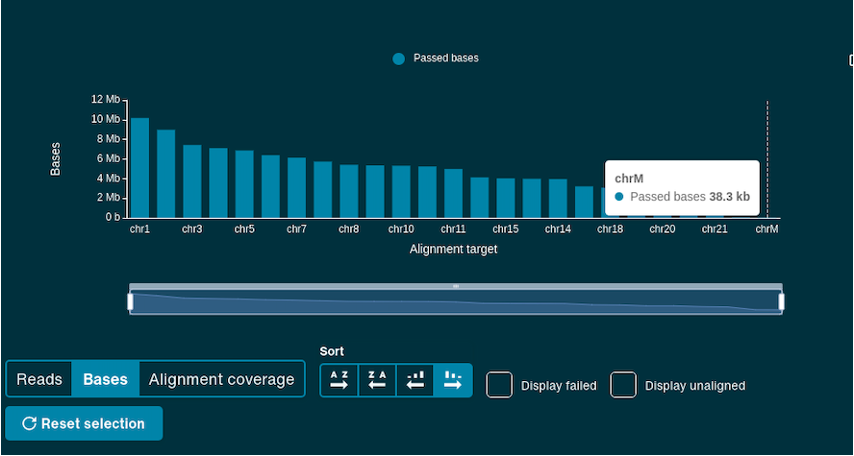Enable the Display failed checkbox

point(499,385)
